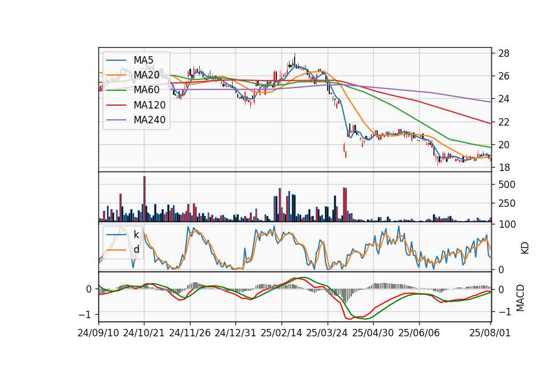Click the 25/04/30 date axis label
Screen dimensions: 546x392
click(x=373, y=333)
